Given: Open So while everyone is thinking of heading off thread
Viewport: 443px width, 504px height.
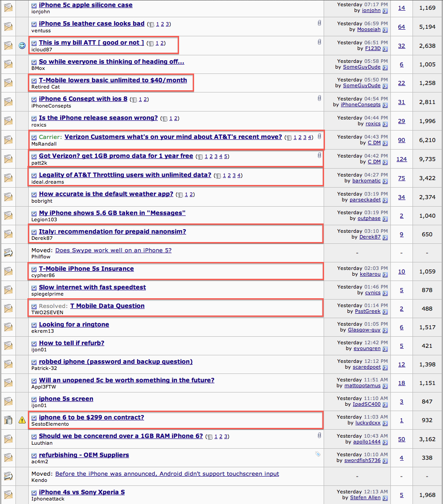Looking at the screenshot, I should coord(111,62).
